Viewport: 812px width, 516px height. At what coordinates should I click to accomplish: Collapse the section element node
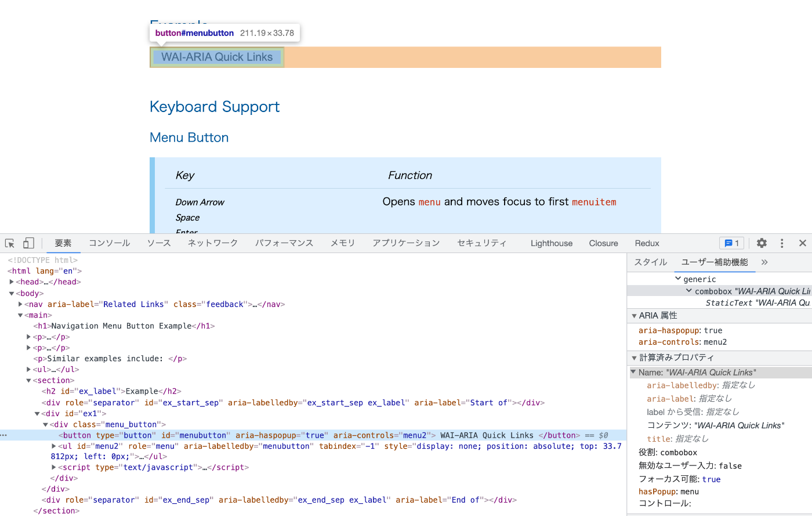pyautogui.click(x=29, y=380)
